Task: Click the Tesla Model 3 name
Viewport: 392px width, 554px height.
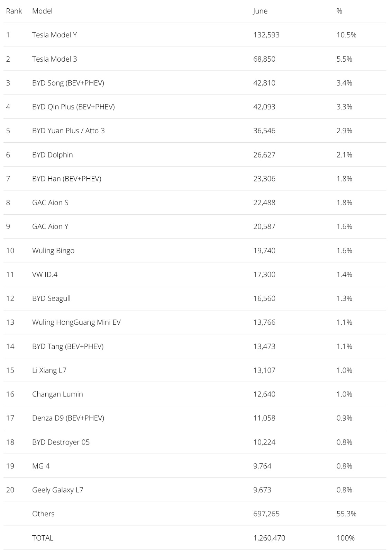Action: (x=54, y=59)
